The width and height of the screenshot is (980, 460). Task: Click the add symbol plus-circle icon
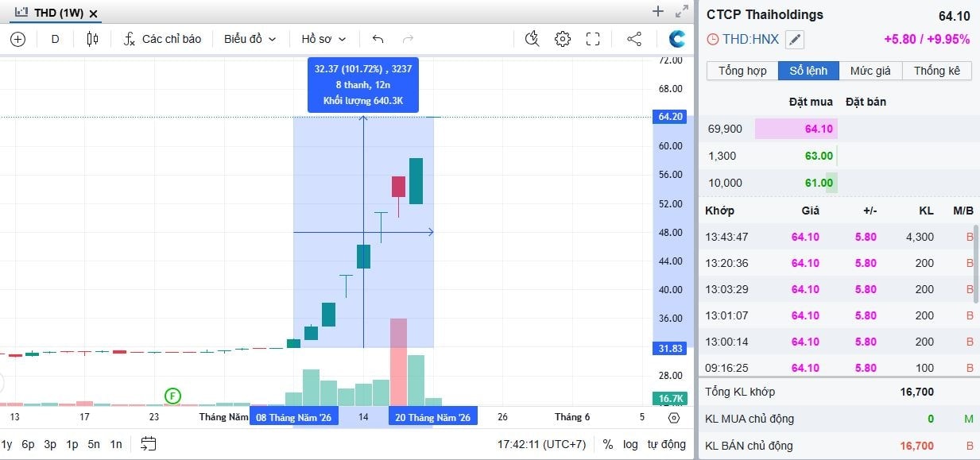click(x=17, y=39)
